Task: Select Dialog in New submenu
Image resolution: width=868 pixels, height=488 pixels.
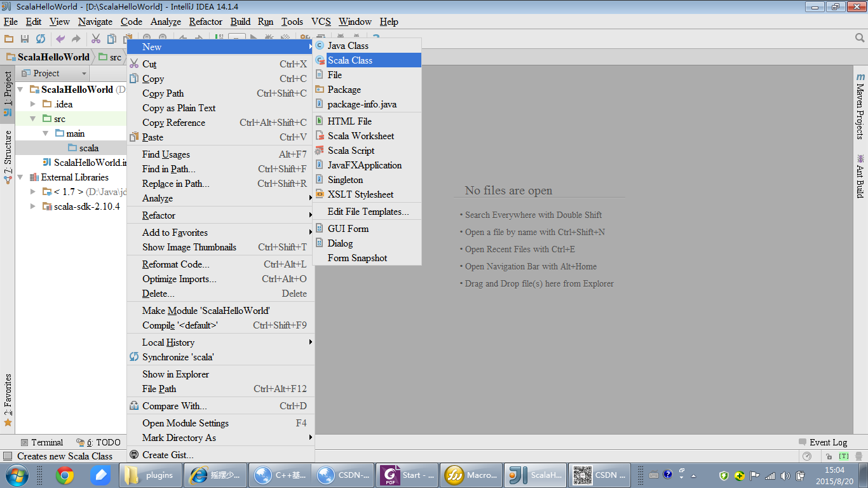Action: pos(367,243)
